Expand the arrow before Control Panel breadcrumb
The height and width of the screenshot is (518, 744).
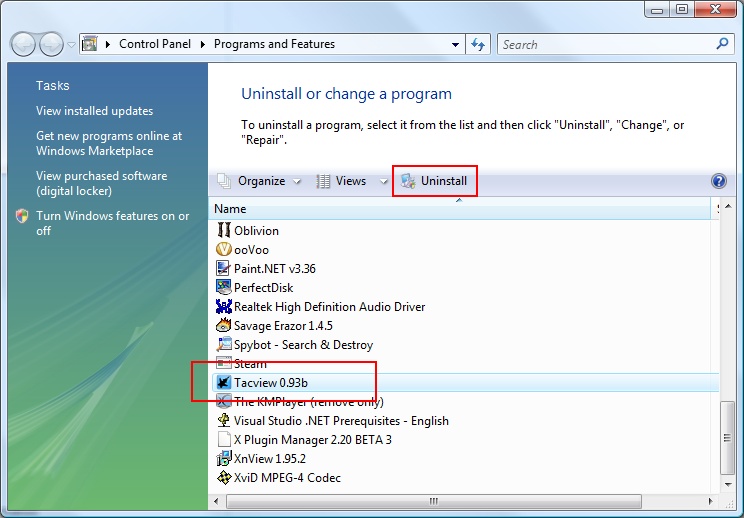point(108,44)
